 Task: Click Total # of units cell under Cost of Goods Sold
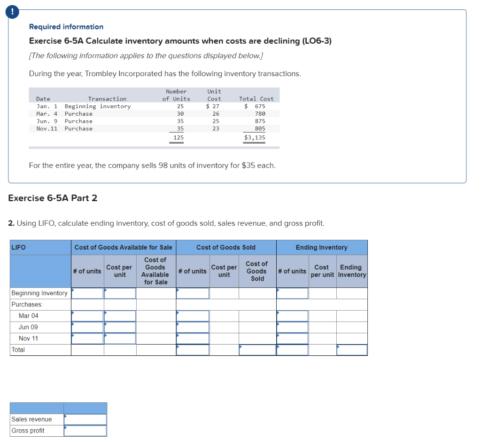coord(193,349)
